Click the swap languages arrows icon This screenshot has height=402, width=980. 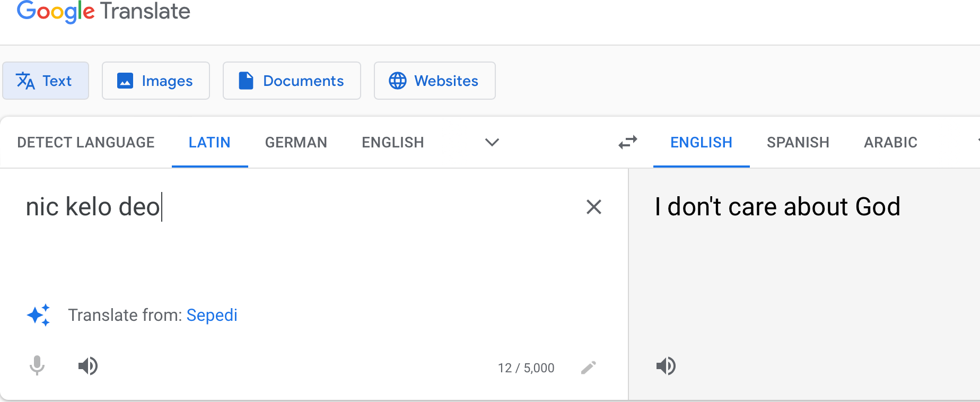(x=628, y=142)
